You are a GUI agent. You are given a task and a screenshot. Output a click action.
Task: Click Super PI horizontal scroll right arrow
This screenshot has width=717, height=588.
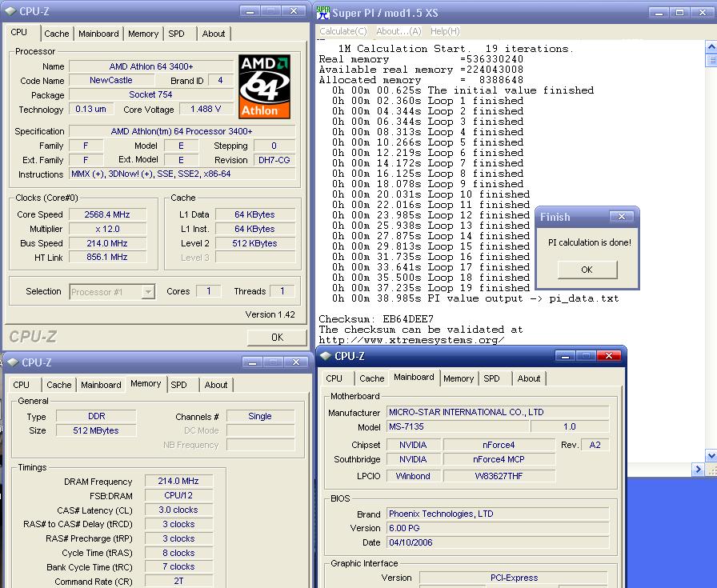pos(698,469)
